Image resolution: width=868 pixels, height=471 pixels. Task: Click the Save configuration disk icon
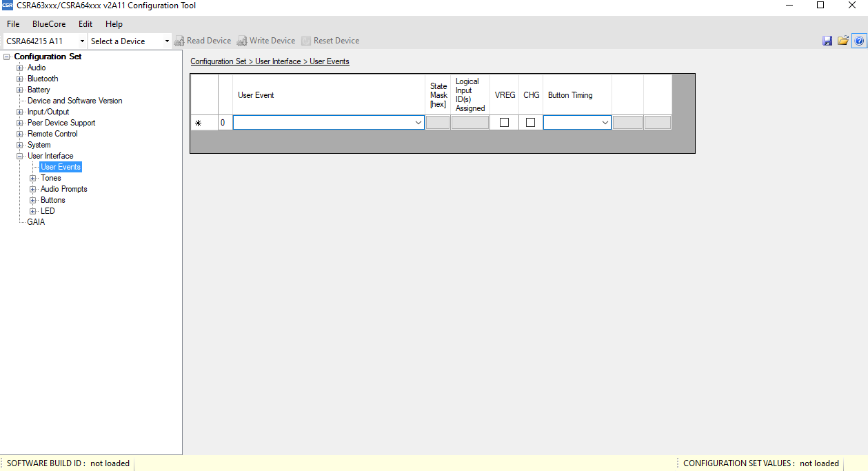click(x=827, y=41)
